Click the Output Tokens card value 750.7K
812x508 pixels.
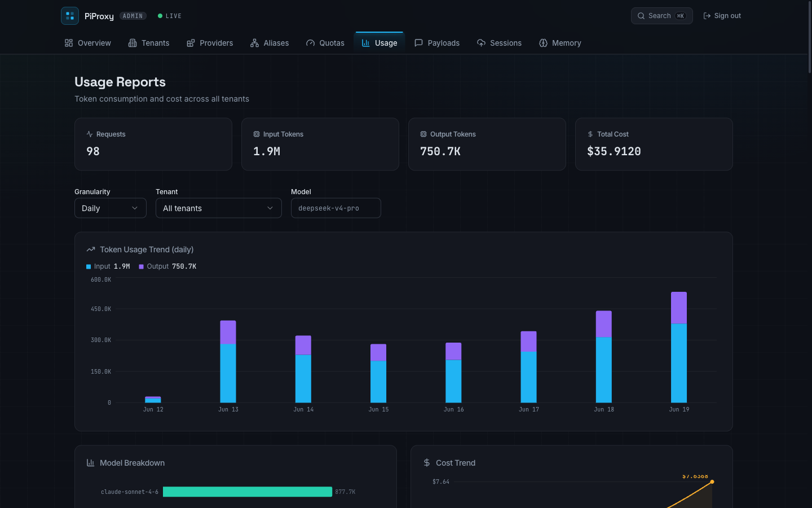click(440, 151)
